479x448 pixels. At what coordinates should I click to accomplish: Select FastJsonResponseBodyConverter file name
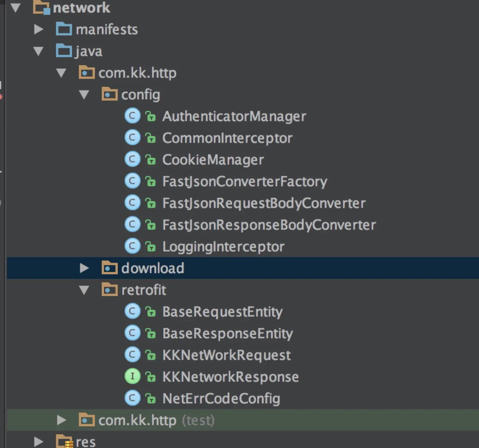click(269, 225)
